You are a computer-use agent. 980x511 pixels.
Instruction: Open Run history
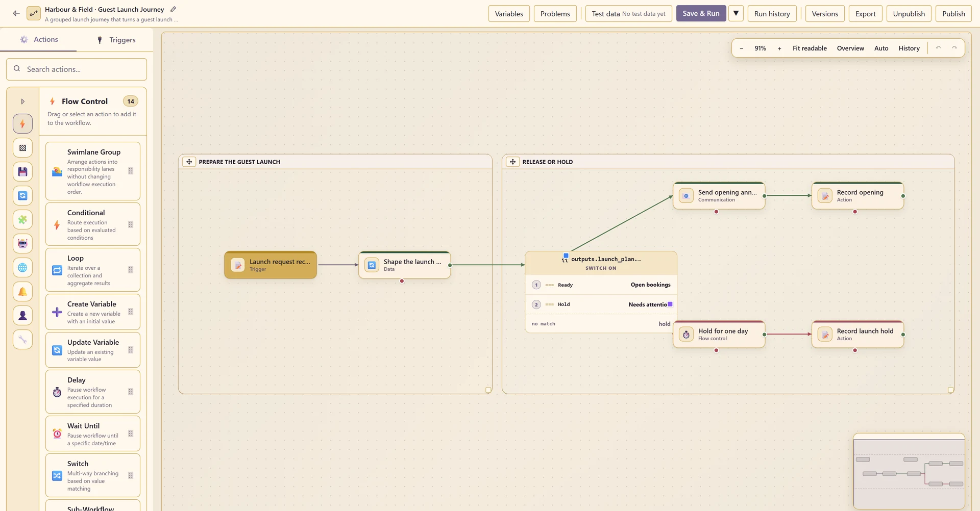click(772, 14)
